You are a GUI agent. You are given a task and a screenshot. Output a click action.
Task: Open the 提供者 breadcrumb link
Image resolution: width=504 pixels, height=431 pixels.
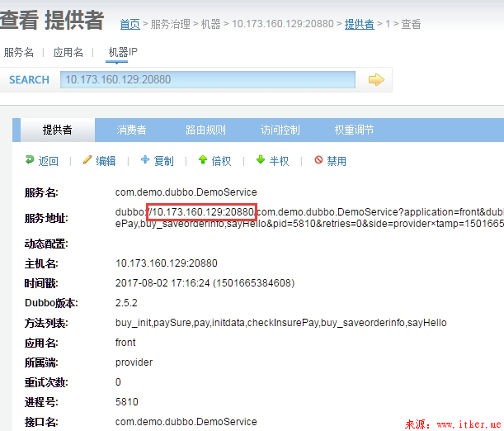click(x=360, y=24)
